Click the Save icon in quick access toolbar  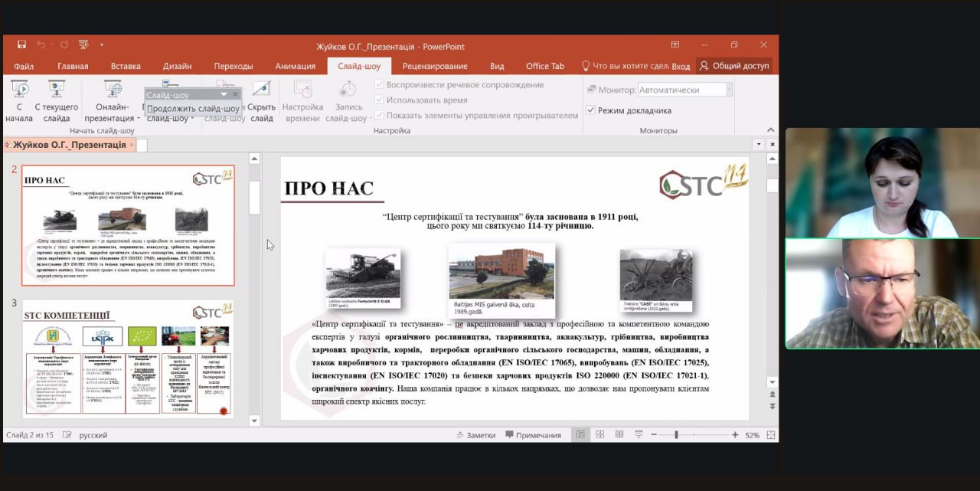click(x=21, y=46)
